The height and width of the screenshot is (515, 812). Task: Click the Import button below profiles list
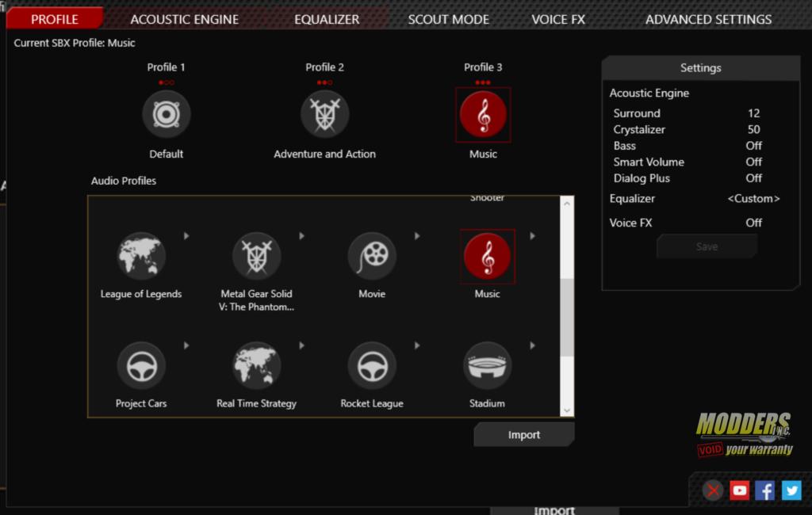pos(524,435)
